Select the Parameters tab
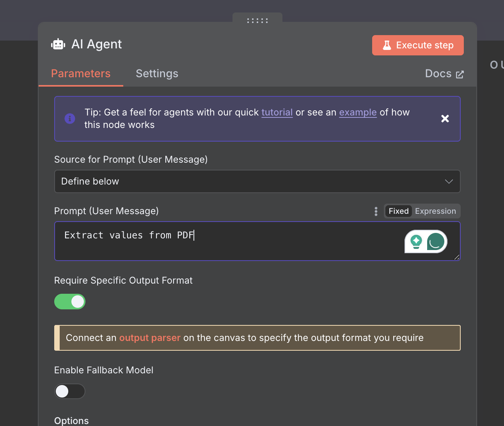 (81, 73)
